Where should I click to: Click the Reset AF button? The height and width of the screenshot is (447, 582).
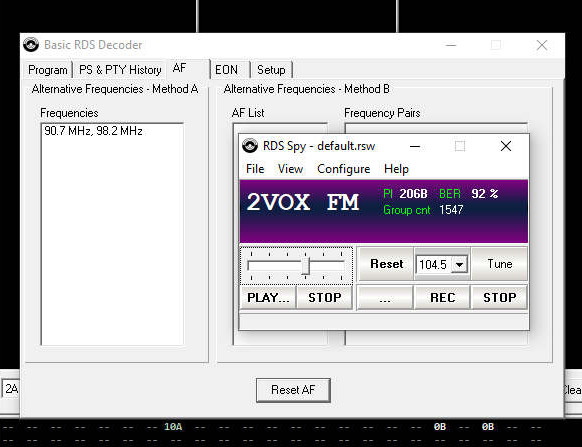pos(293,390)
